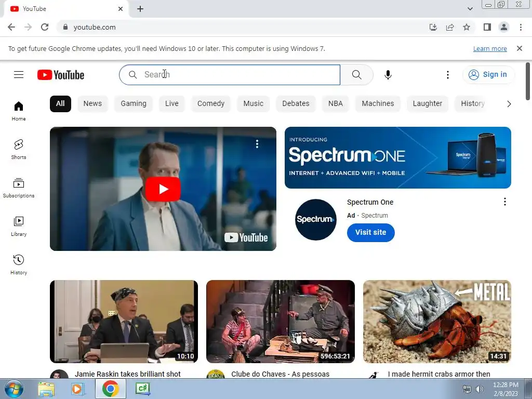Open Chrome side panel icon
532x399 pixels.
[x=487, y=27]
